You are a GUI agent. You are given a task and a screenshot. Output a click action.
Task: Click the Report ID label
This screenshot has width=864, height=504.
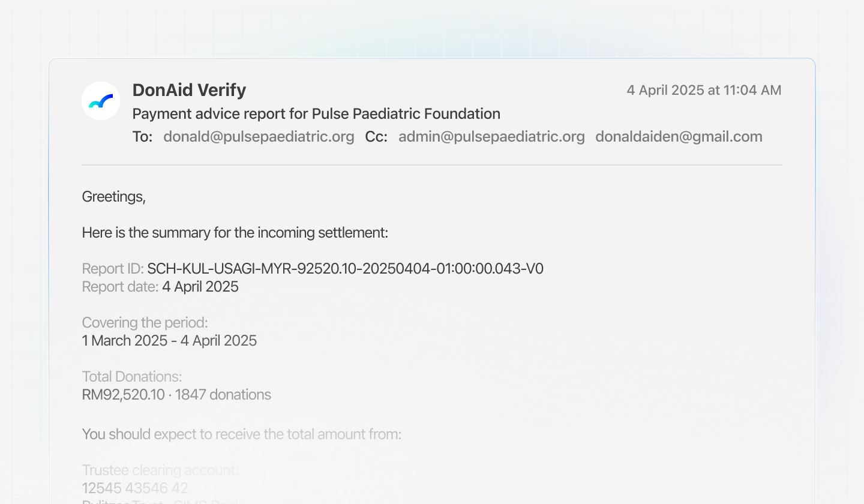[x=113, y=269]
